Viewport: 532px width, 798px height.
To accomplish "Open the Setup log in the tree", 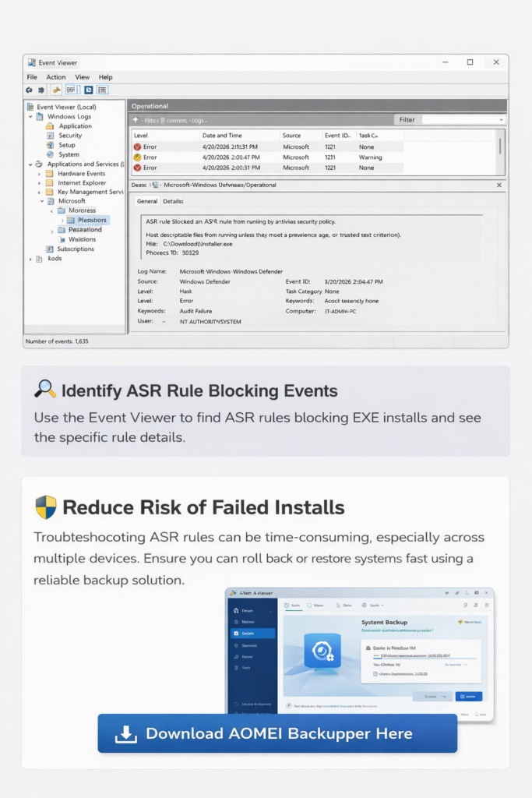I will (x=67, y=145).
